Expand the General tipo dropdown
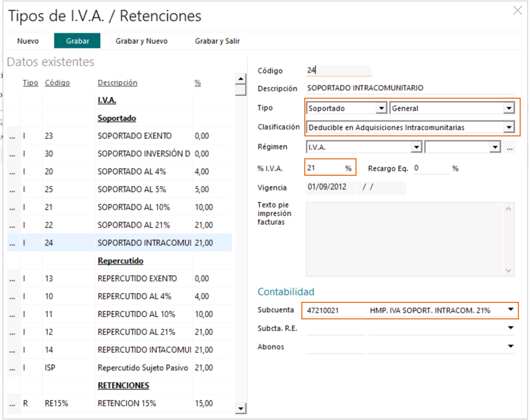 click(509, 108)
